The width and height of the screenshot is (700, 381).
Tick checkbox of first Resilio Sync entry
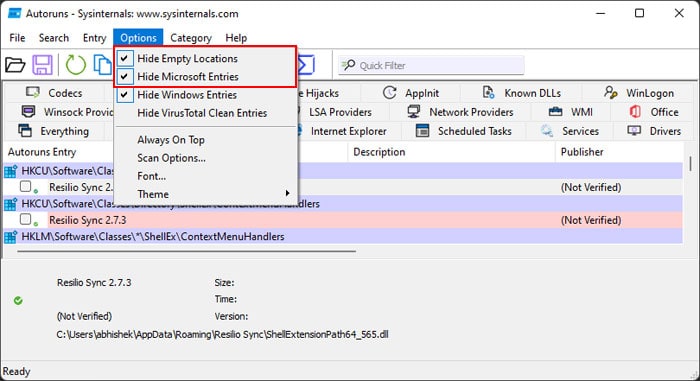pyautogui.click(x=25, y=186)
